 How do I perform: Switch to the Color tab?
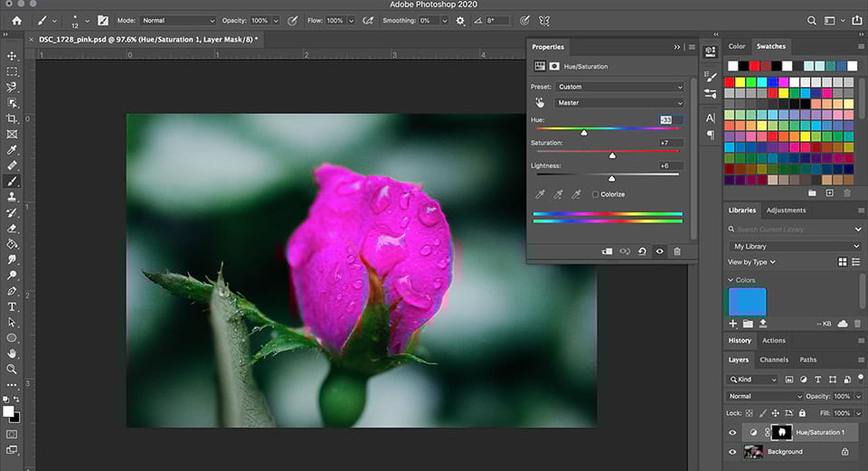[x=736, y=46]
